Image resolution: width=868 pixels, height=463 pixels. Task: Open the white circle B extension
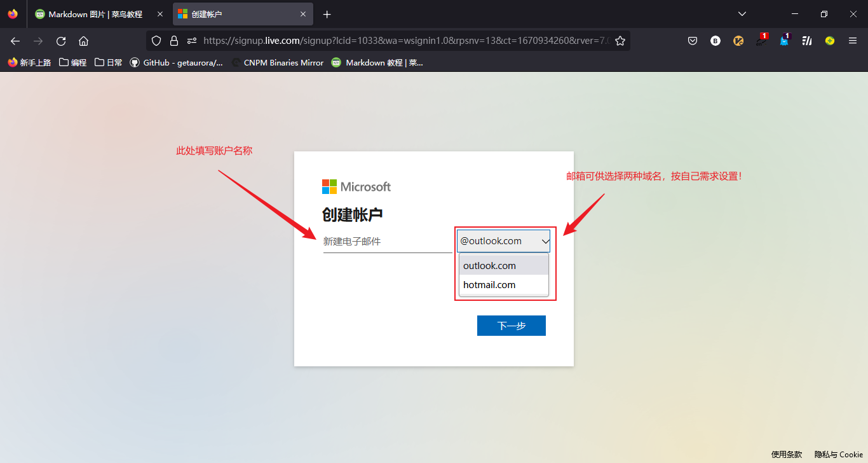click(x=715, y=41)
